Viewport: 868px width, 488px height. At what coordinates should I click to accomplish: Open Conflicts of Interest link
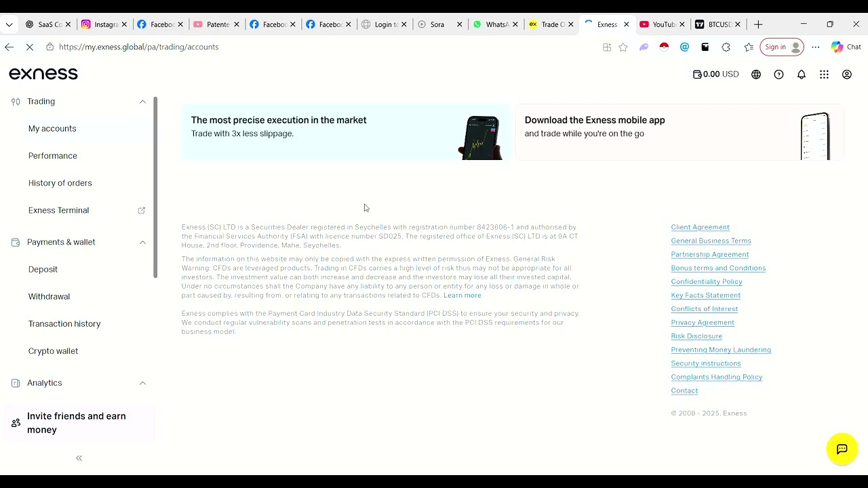704,309
